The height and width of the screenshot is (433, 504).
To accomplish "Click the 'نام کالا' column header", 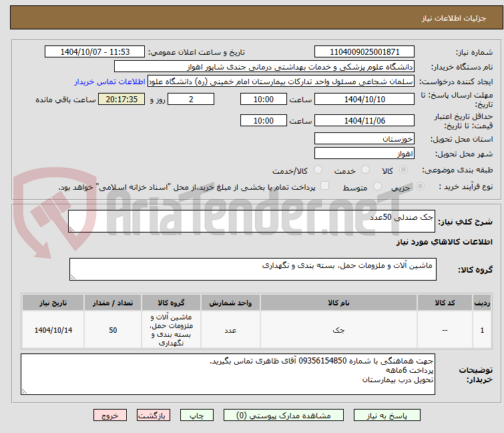I will [339, 303].
